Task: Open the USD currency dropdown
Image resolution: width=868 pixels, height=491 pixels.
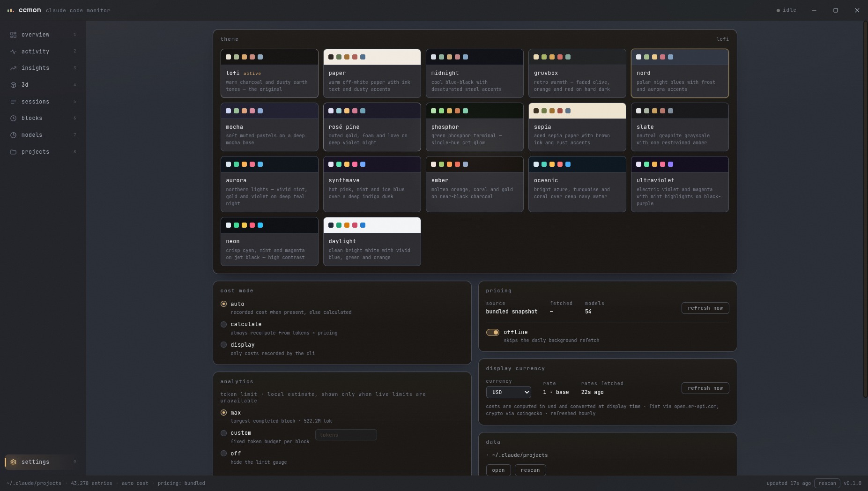Action: tap(508, 392)
